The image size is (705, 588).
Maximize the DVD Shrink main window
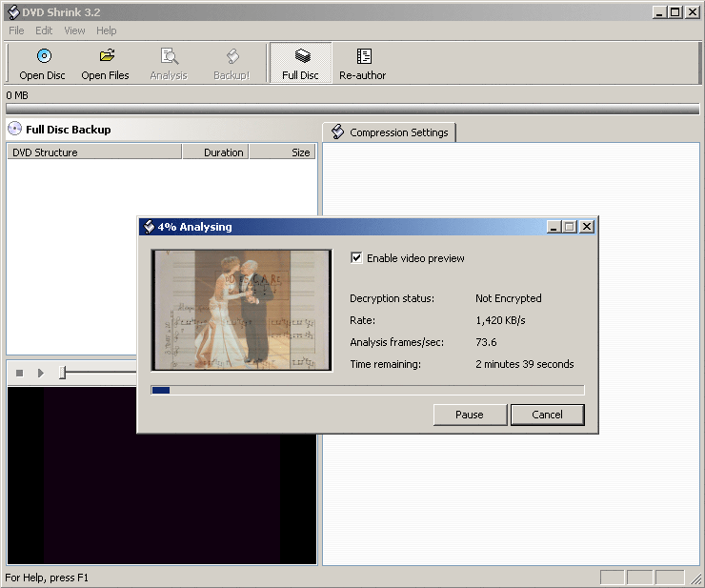[675, 12]
